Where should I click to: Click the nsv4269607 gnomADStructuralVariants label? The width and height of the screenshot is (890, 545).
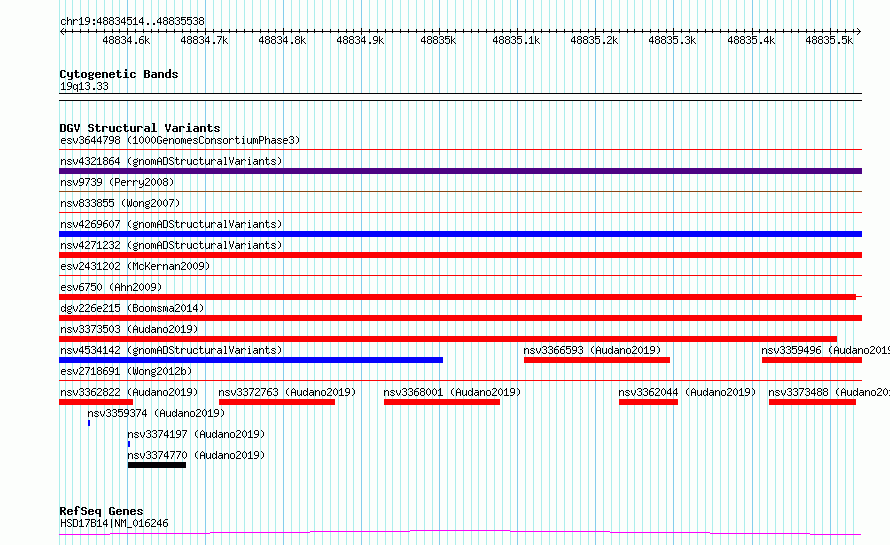click(171, 224)
